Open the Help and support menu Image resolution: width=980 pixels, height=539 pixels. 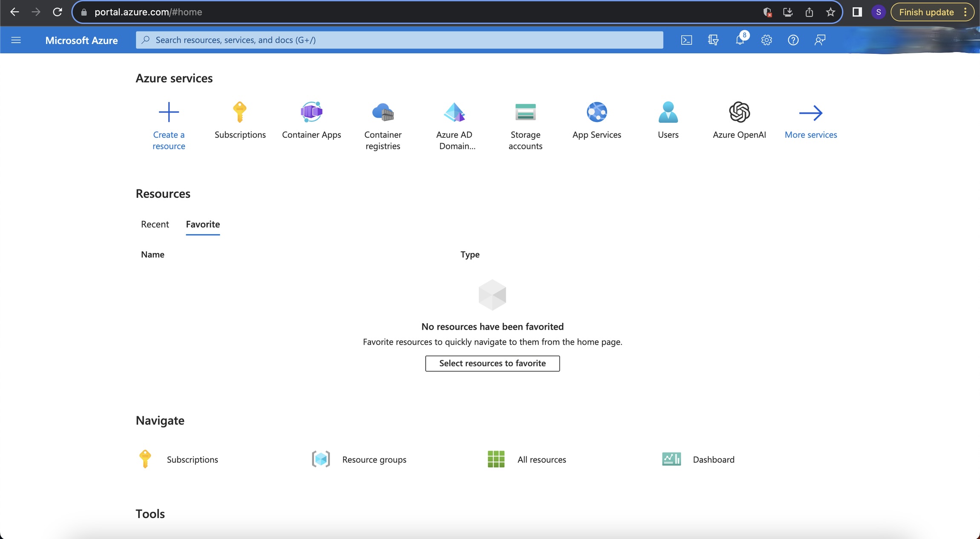(793, 40)
